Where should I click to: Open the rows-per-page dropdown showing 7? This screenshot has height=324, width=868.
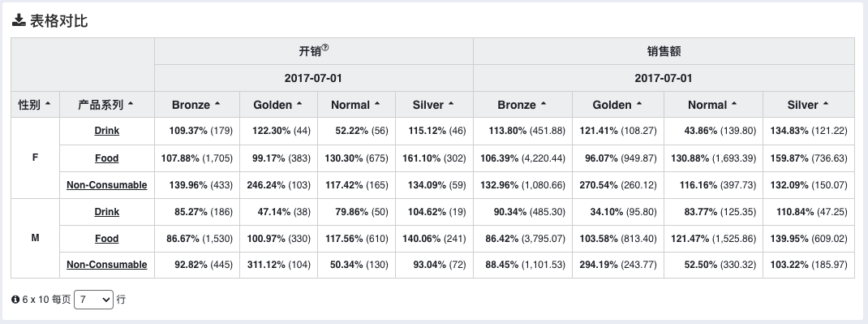93,300
